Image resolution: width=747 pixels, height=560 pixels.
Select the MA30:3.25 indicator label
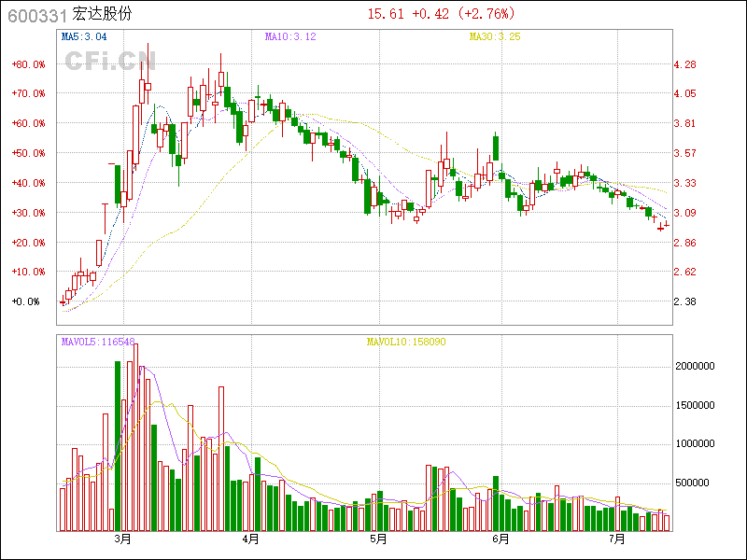click(x=494, y=37)
